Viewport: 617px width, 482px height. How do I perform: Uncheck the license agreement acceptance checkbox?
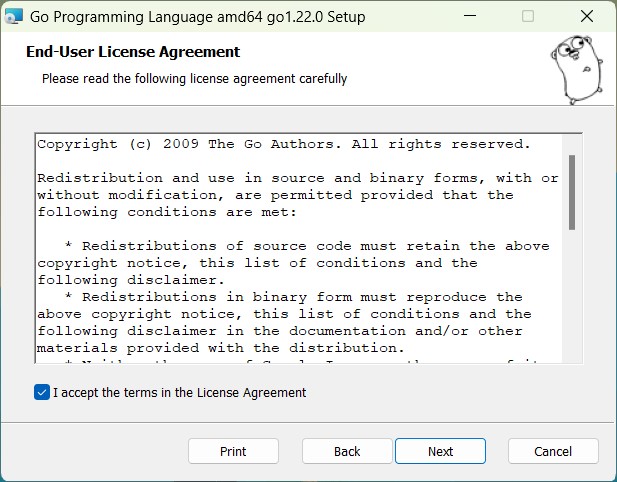(42, 392)
